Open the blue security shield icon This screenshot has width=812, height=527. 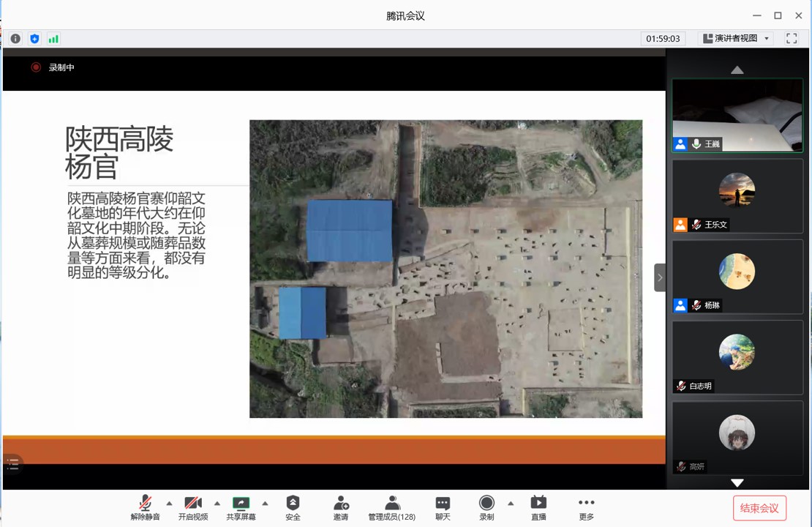tap(34, 39)
